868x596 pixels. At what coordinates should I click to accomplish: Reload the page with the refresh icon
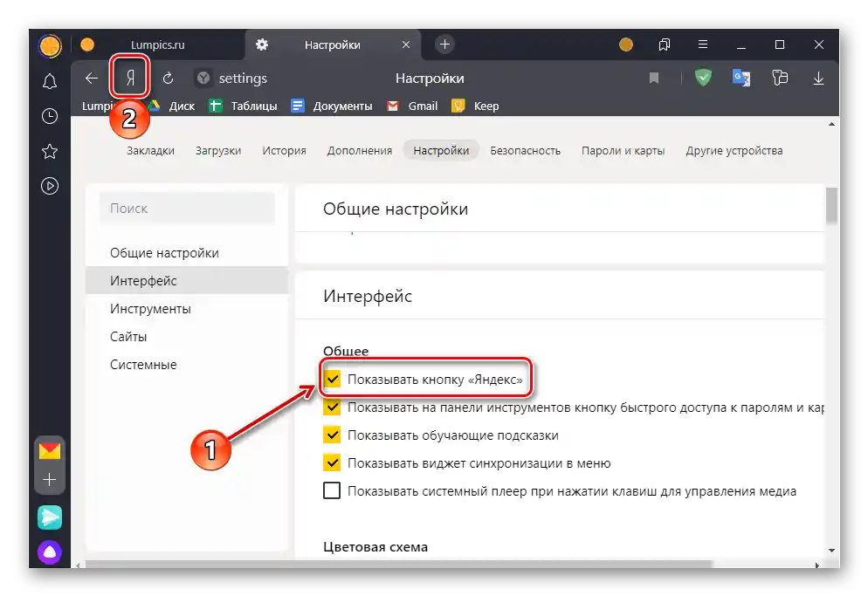pos(168,79)
